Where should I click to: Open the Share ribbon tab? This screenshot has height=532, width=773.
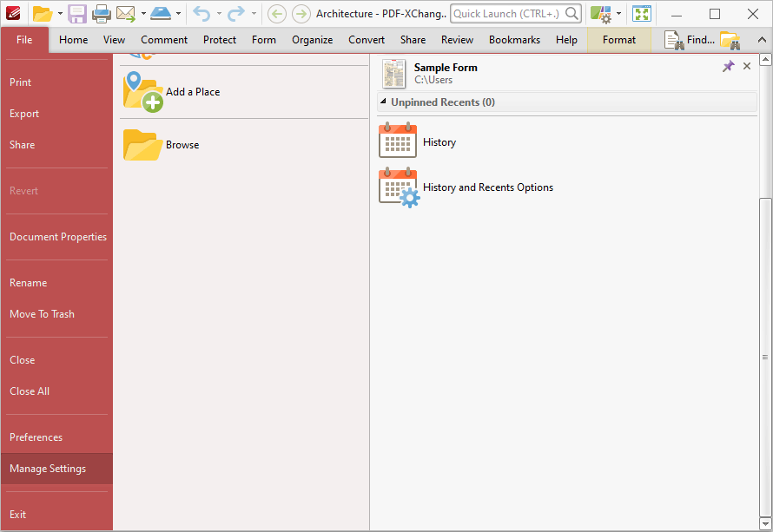click(x=413, y=40)
